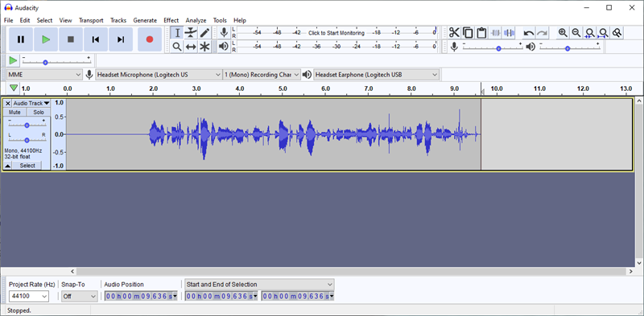This screenshot has width=644, height=316.
Task: Select the Envelope tool
Action: tap(191, 33)
